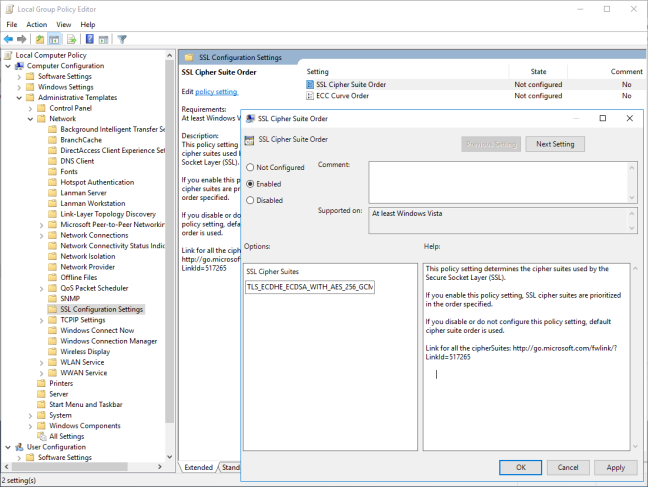This screenshot has height=487, width=648.
Task: Click the State column header
Action: point(538,72)
